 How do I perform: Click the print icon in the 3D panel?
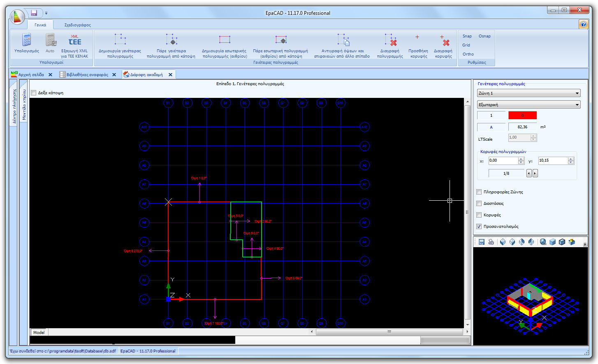(x=491, y=242)
